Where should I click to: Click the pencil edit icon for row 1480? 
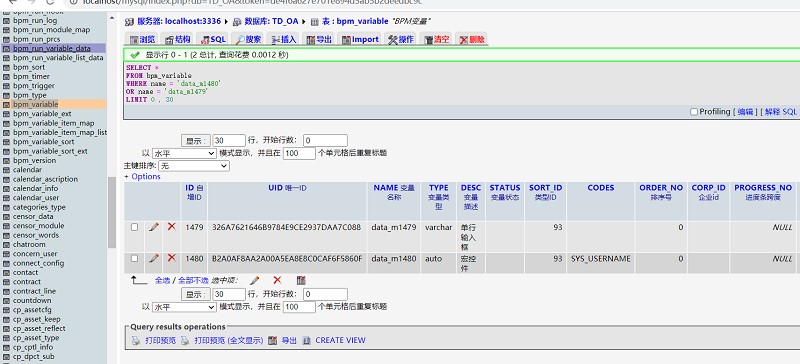tap(154, 258)
